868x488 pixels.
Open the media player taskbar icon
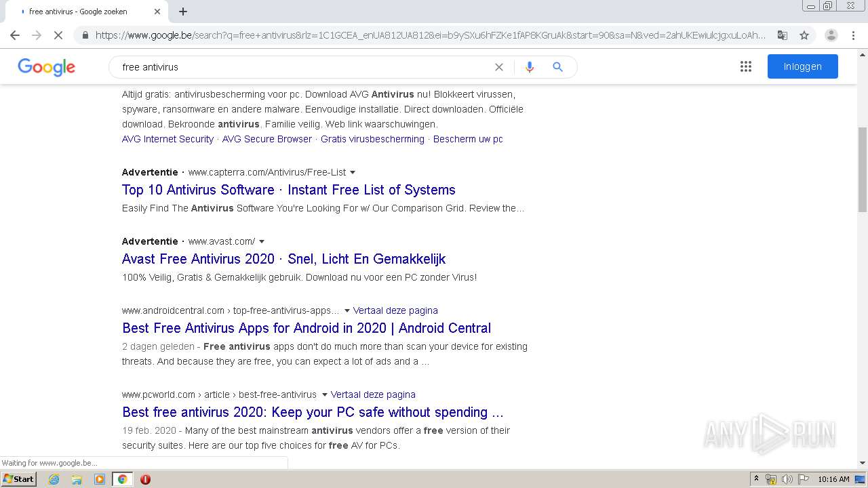(100, 479)
